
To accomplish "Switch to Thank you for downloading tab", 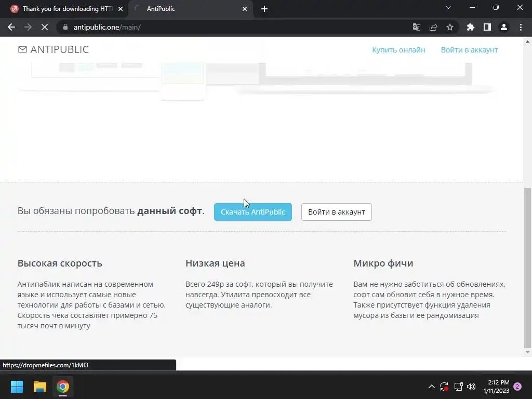I will [67, 9].
